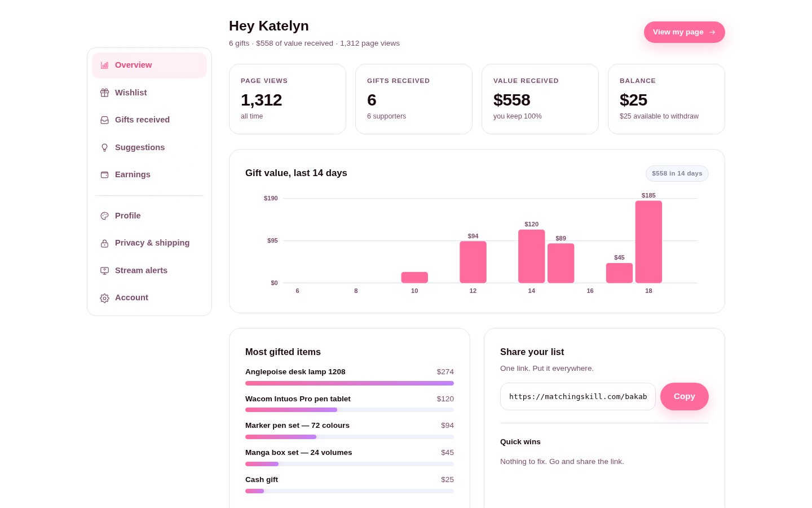The height and width of the screenshot is (508, 812).
Task: Click the Wishlist gift icon
Action: pos(104,93)
